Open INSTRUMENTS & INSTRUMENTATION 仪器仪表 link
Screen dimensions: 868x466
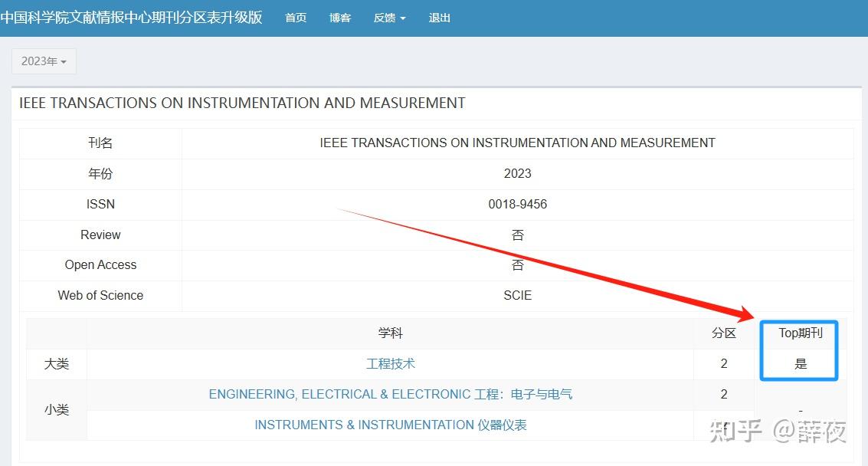(x=390, y=425)
